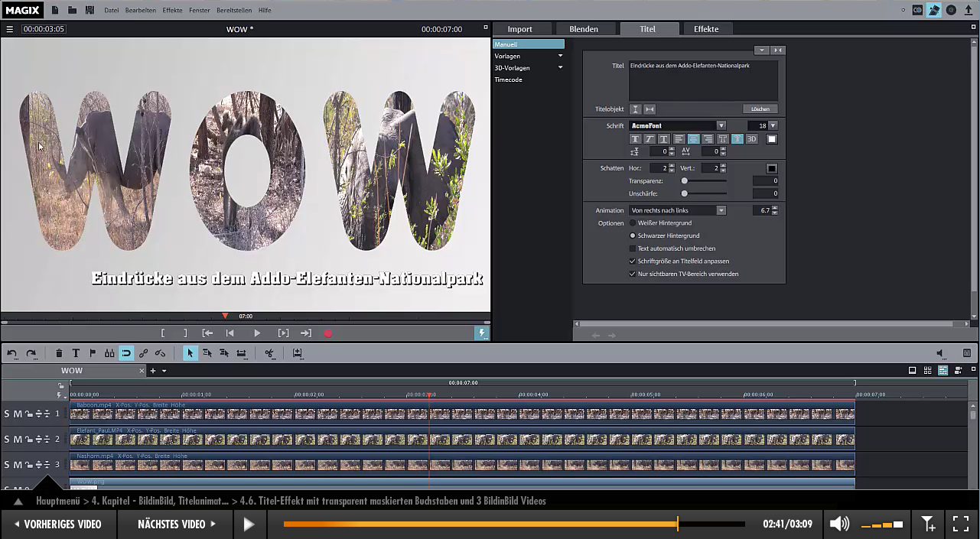Open the Animation dropdown Von rechts nach links
Viewport: 980px width, 539px height.
tap(721, 210)
